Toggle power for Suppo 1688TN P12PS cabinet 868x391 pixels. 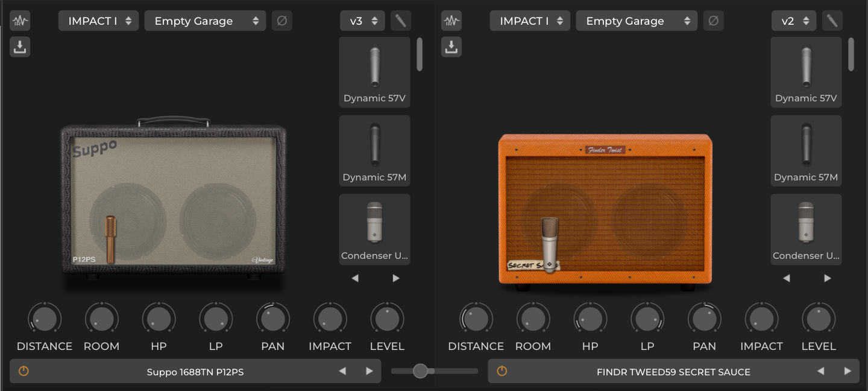pos(24,371)
